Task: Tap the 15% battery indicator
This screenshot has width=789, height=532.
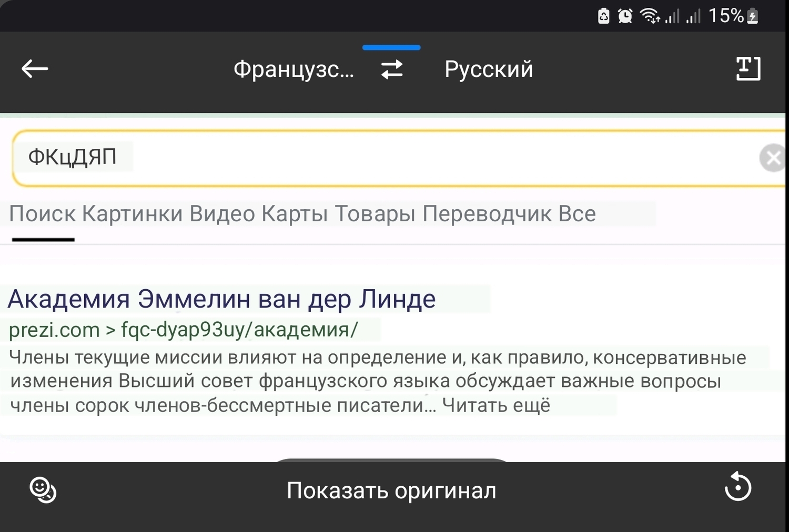Action: [x=733, y=16]
